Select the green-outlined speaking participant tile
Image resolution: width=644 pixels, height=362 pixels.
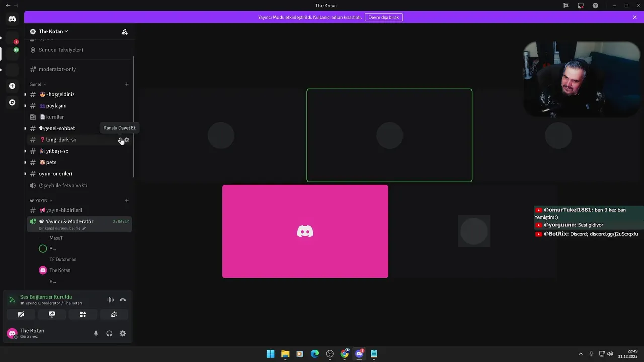(x=389, y=135)
